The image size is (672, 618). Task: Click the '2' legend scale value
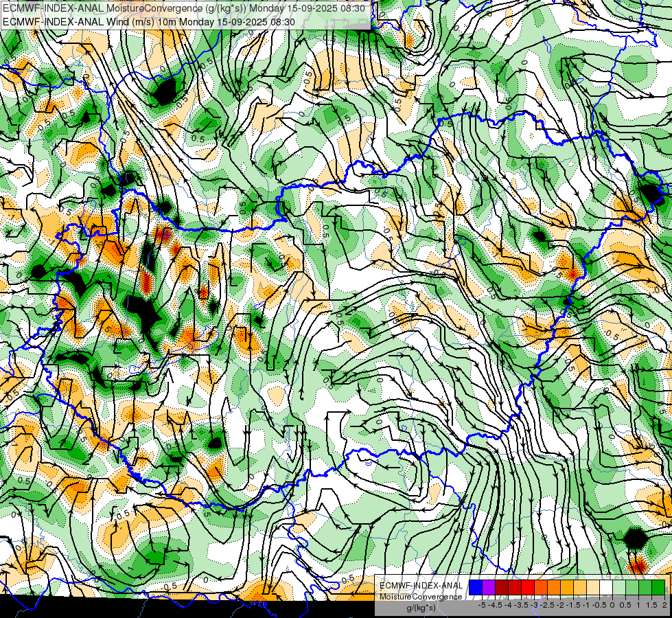(x=664, y=605)
